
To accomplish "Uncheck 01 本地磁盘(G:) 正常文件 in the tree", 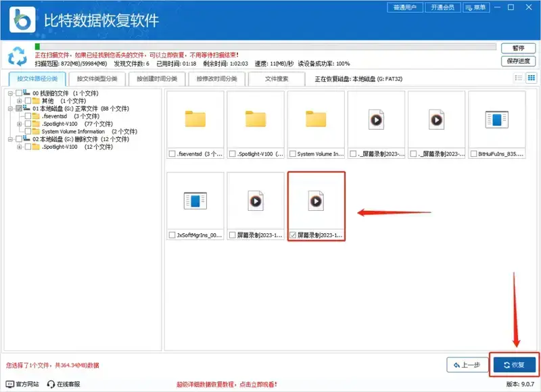I will [20, 108].
